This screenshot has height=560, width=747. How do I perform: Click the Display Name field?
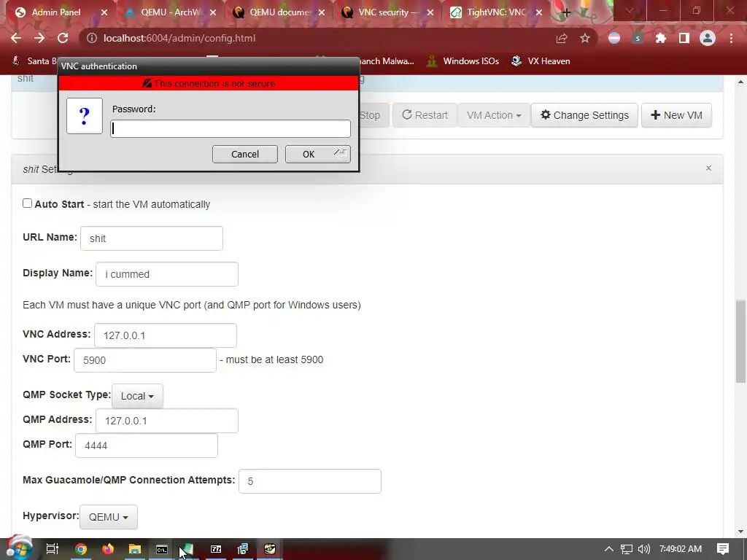coord(167,274)
